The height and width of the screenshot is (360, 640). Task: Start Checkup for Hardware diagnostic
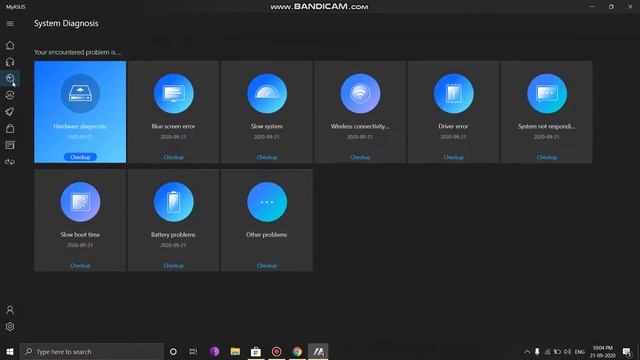[x=80, y=157]
